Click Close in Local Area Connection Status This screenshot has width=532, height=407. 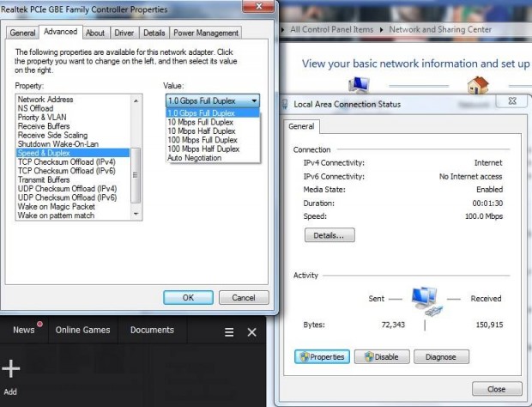click(x=497, y=389)
